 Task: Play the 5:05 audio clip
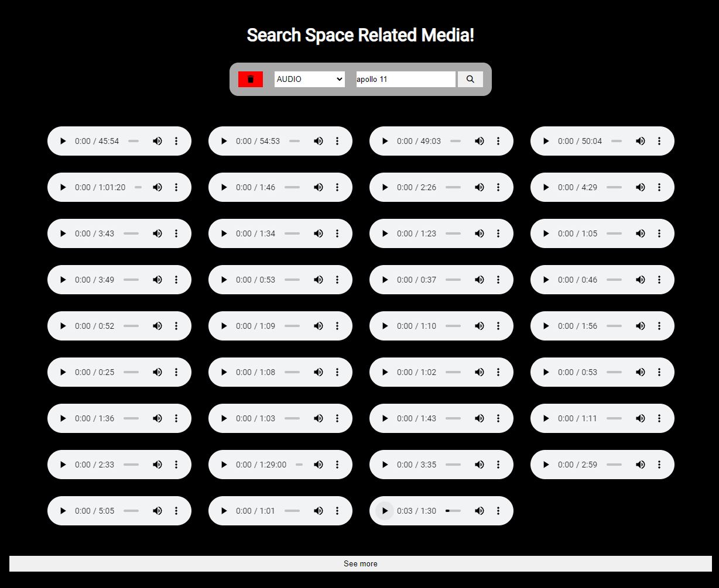tap(63, 511)
